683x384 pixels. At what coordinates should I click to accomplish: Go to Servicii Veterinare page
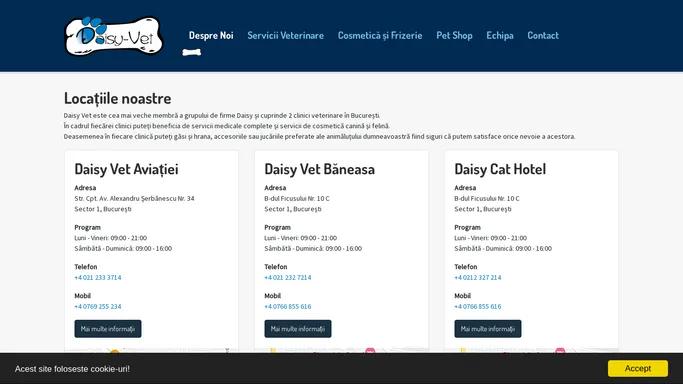coord(285,35)
